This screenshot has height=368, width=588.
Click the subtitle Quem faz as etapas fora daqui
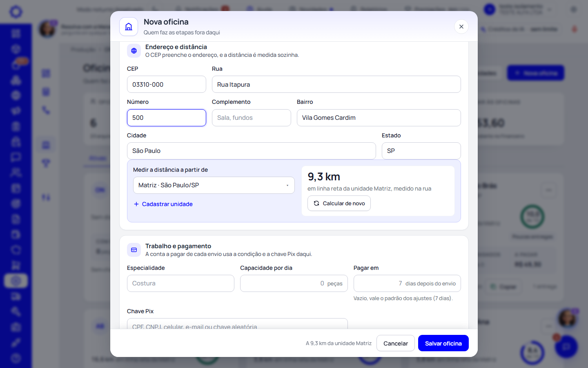tap(182, 32)
